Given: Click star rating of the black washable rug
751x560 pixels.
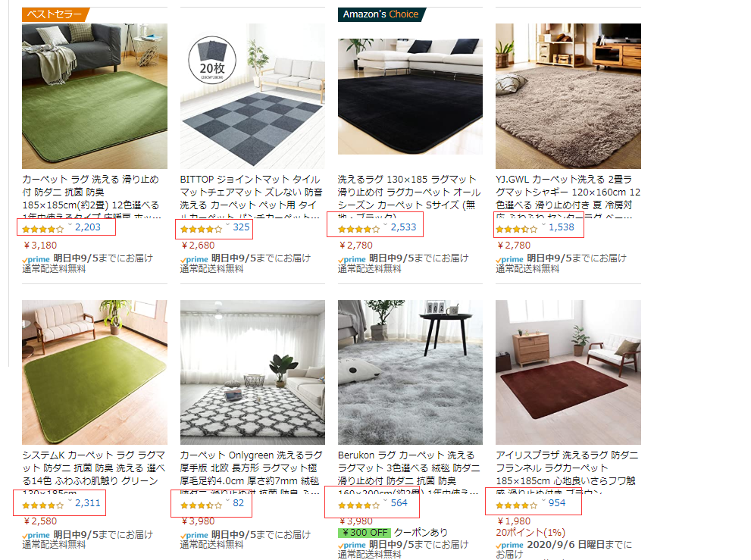Looking at the screenshot, I should [358, 229].
